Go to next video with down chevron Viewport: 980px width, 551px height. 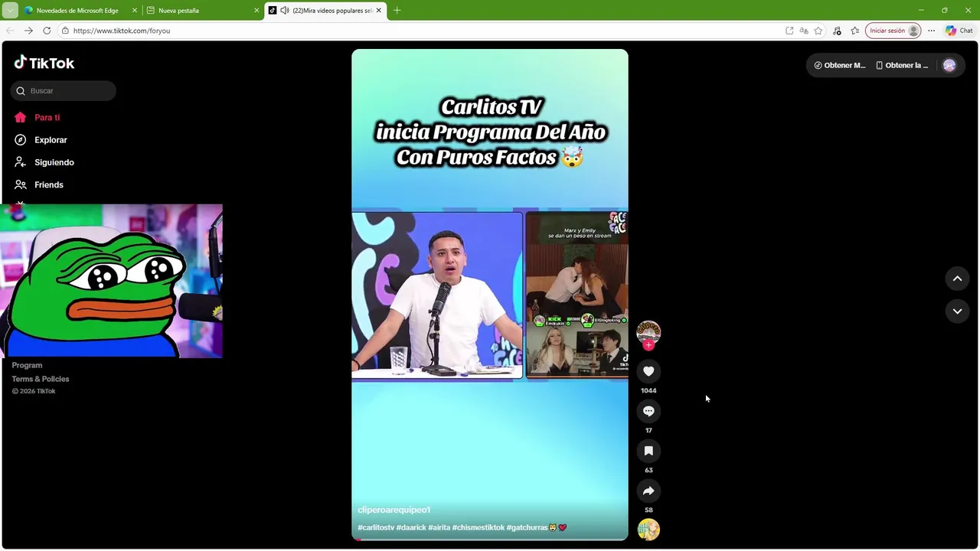tap(957, 311)
